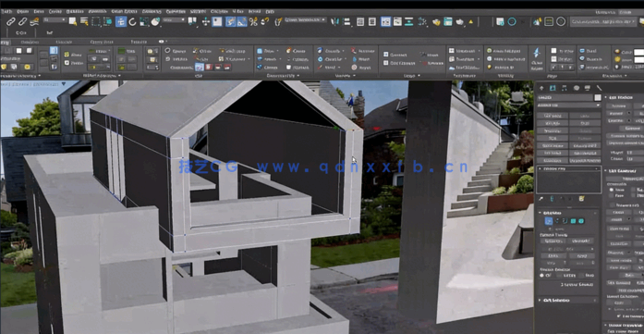
Task: Open the Schematic View icon
Action: [x=409, y=21]
